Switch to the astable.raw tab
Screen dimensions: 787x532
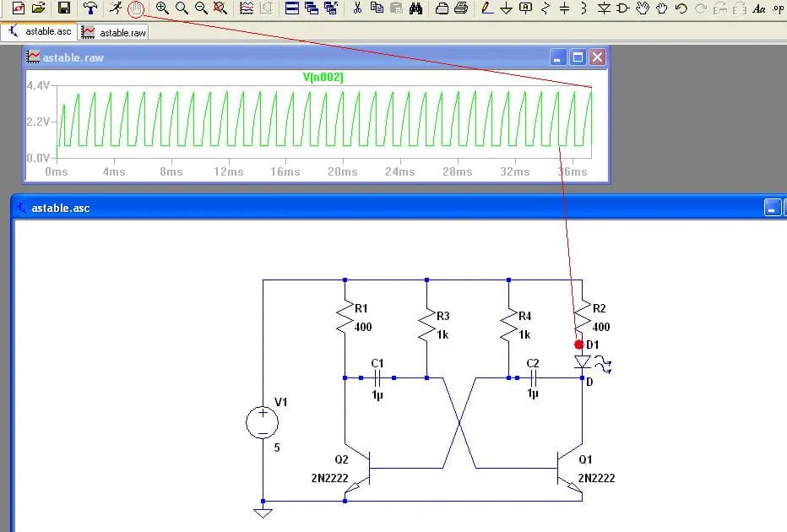115,32
